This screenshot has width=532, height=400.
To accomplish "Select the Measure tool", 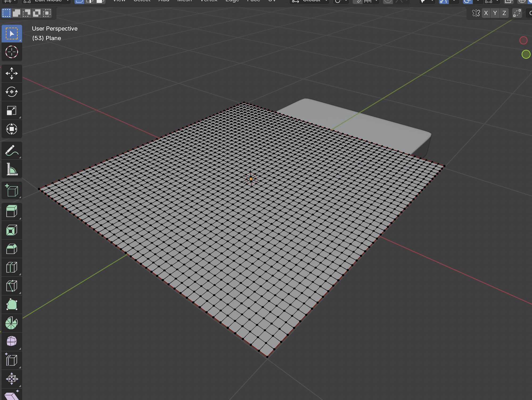I will [x=12, y=169].
